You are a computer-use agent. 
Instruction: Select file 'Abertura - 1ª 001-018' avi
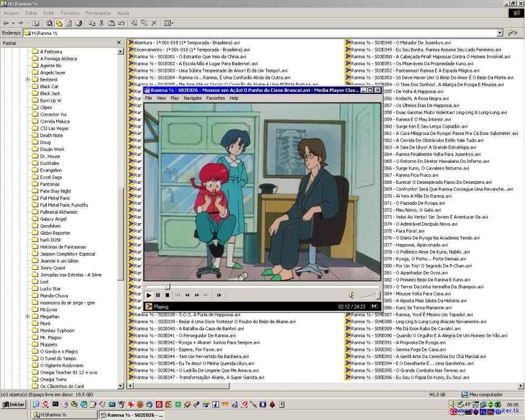[187, 43]
